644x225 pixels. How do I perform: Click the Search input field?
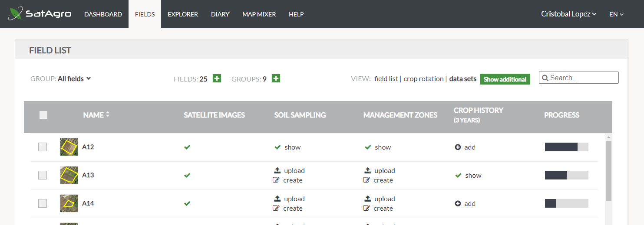coord(579,78)
